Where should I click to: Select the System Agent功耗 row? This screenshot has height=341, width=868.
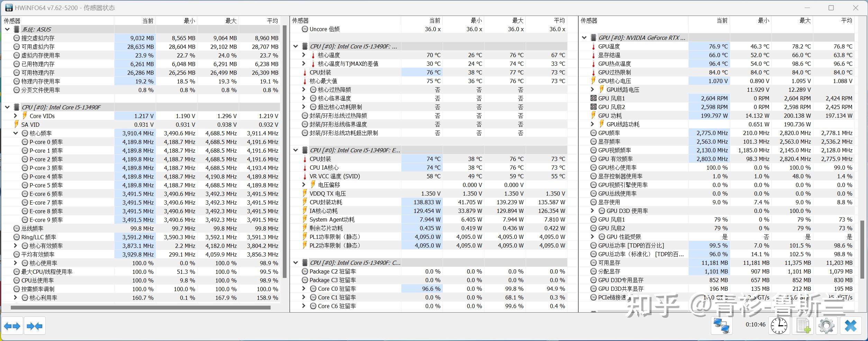(x=429, y=219)
